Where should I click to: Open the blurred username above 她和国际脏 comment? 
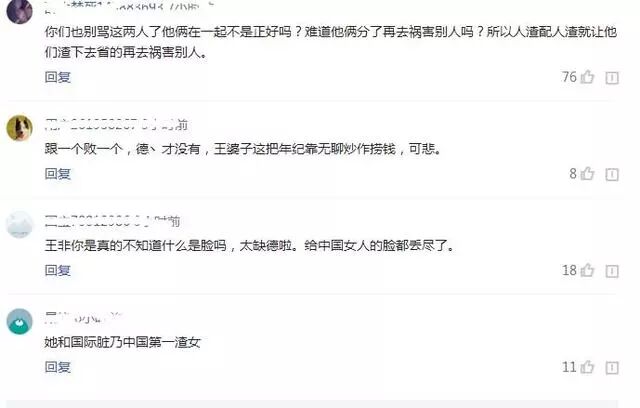(x=83, y=317)
